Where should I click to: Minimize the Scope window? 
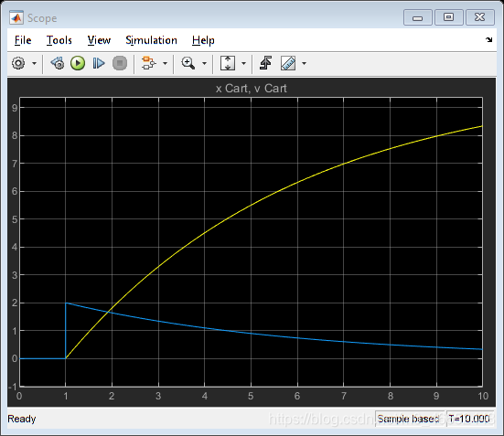pos(417,17)
